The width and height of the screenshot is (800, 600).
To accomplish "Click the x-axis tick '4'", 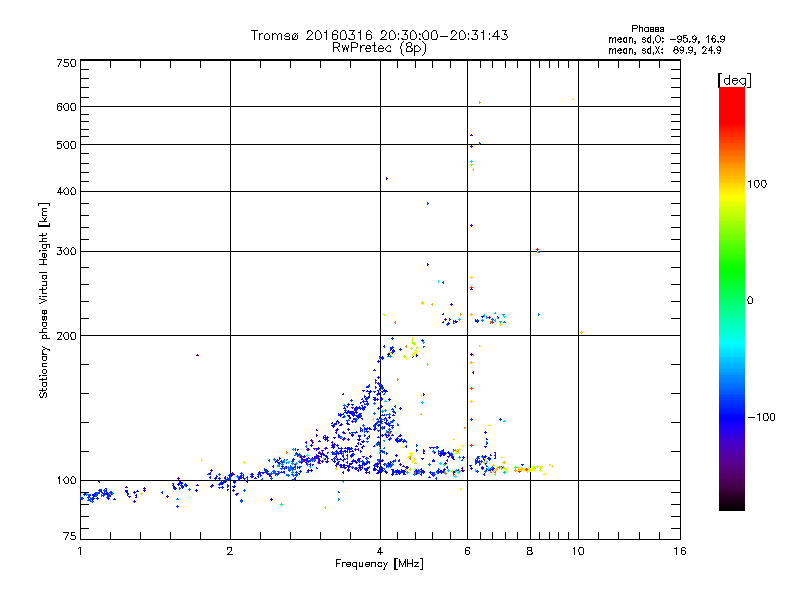I will click(x=380, y=551).
